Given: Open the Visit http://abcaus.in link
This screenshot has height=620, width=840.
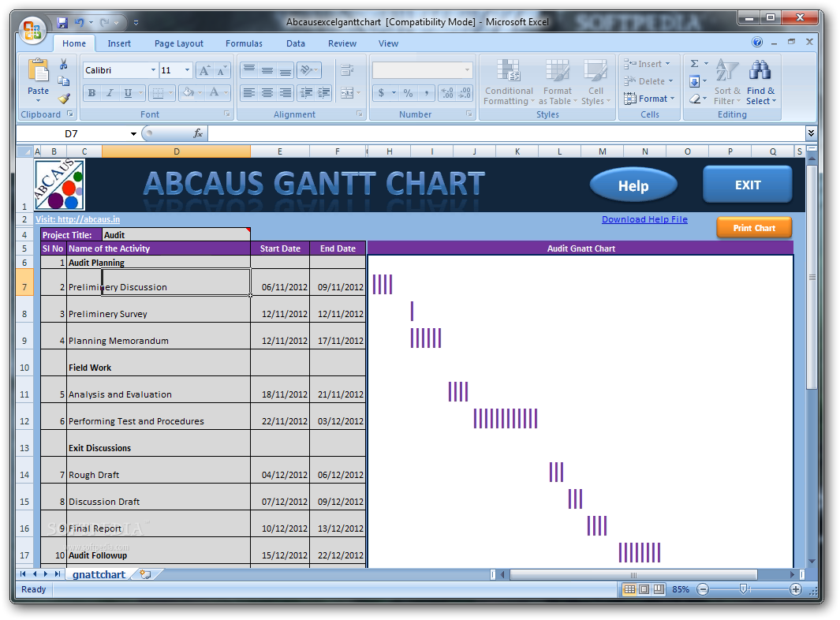Looking at the screenshot, I should (77, 219).
